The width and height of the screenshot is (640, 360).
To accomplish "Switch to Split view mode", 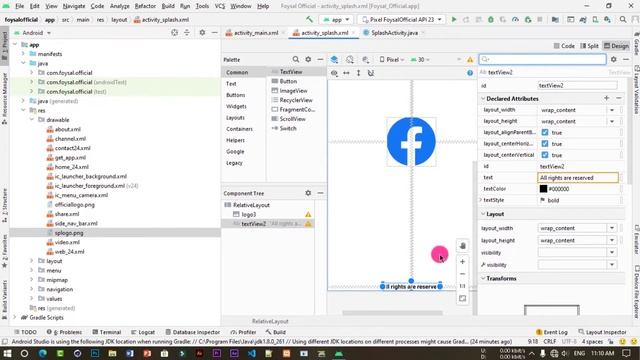I will pyautogui.click(x=589, y=46).
